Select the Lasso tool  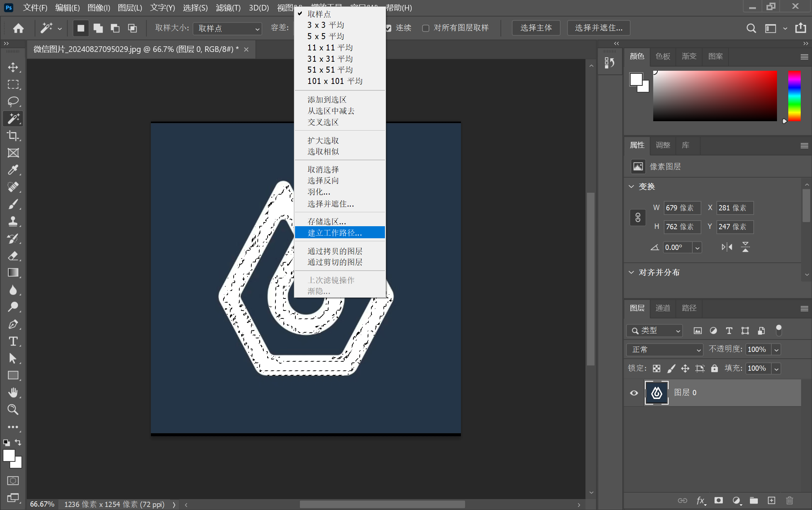coord(13,102)
